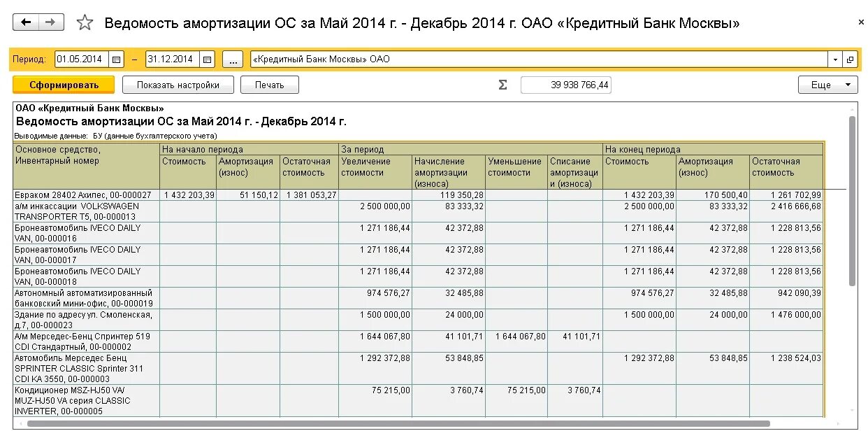Click cell 1 432 203,39 at period start
The height and width of the screenshot is (431, 868).
click(x=188, y=195)
